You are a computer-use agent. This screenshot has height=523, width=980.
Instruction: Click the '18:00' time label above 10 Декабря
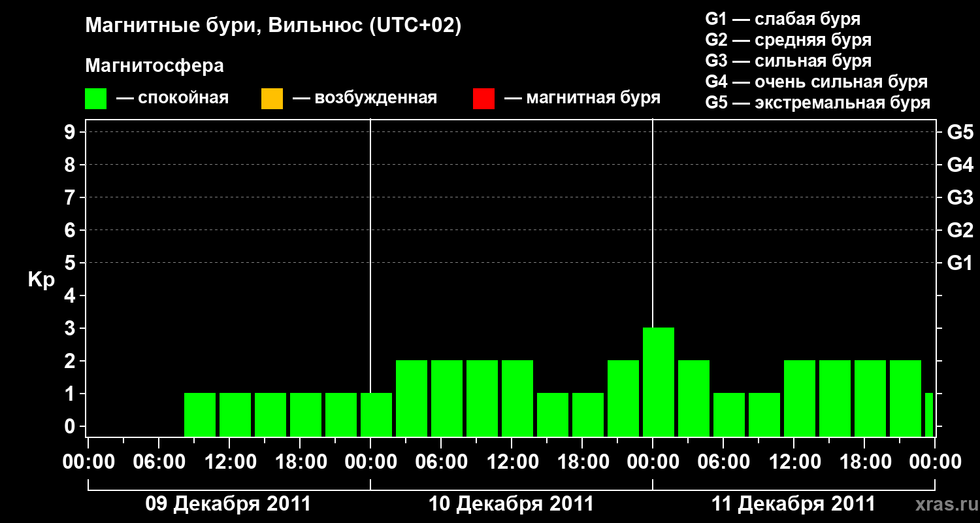point(582,462)
